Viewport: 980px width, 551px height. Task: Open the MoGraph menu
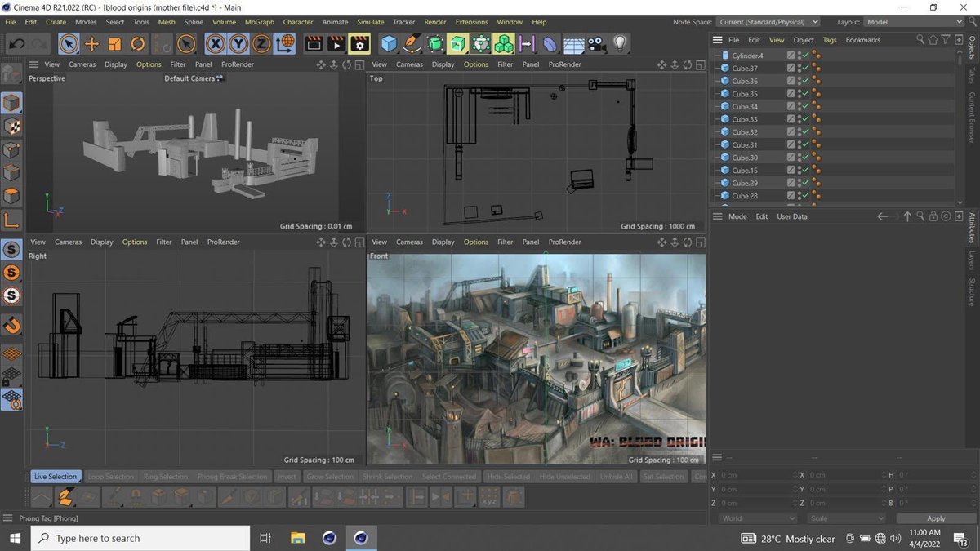260,22
